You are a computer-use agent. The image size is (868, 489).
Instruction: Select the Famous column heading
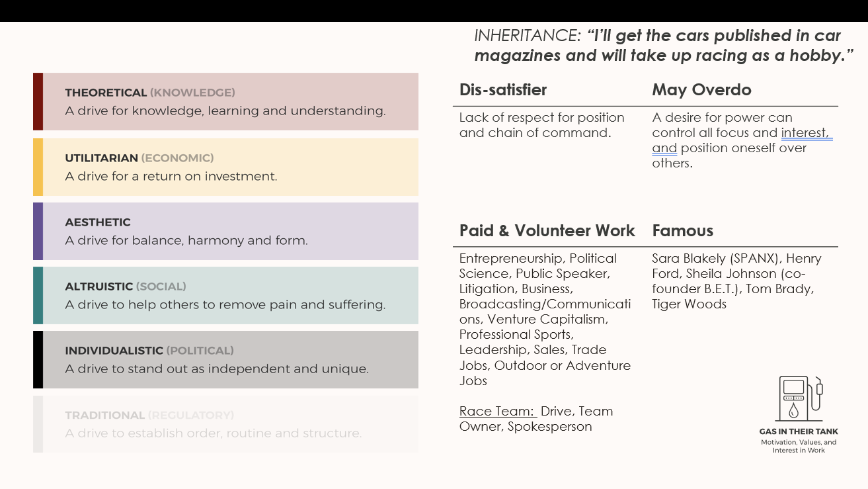(x=682, y=231)
